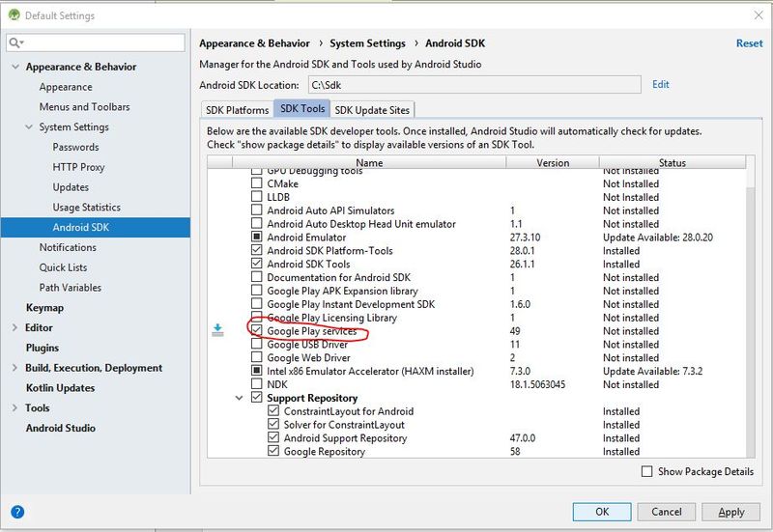
Task: Open Updates settings page
Action: click(x=71, y=187)
